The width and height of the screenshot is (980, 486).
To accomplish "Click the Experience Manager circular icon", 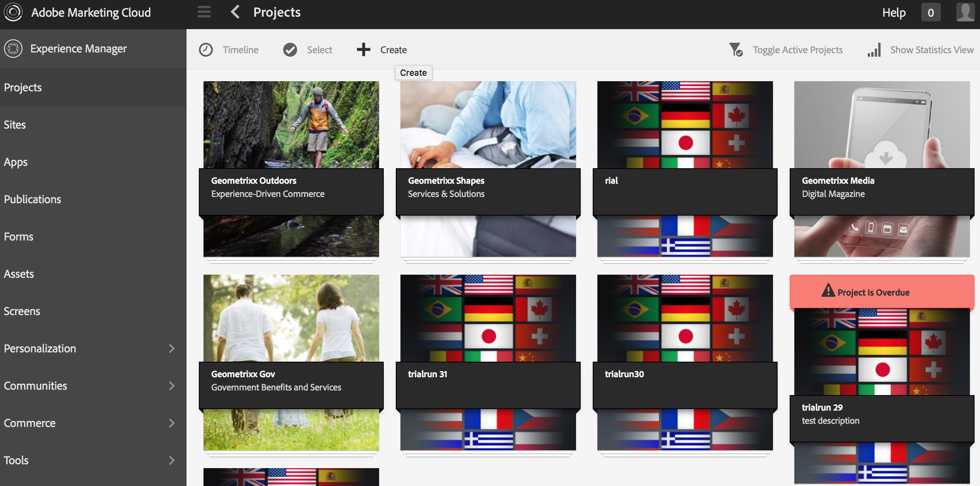I will tap(13, 49).
